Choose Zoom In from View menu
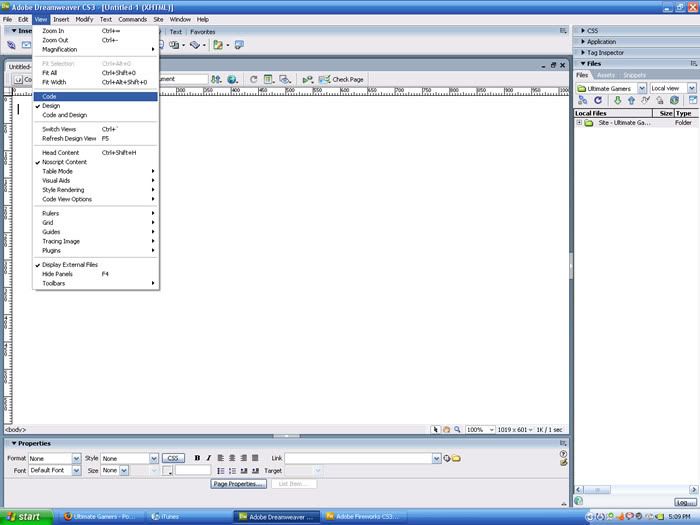The width and height of the screenshot is (700, 525). (x=96, y=31)
